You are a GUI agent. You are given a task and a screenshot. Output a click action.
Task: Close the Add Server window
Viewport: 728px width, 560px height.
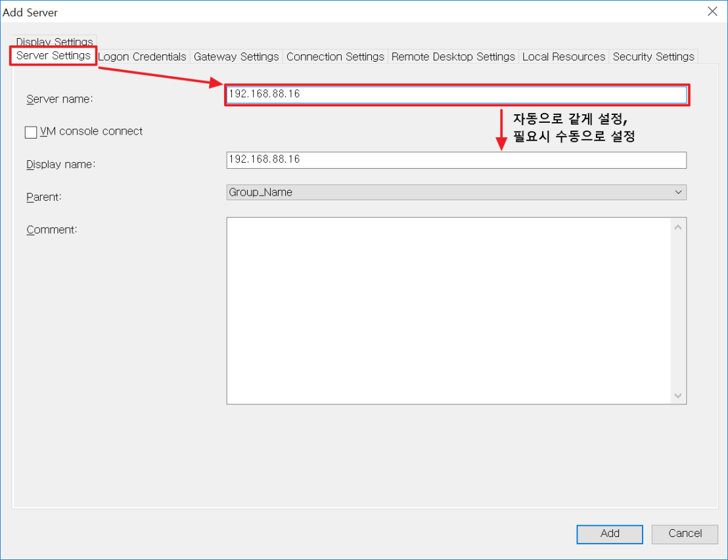point(712,12)
